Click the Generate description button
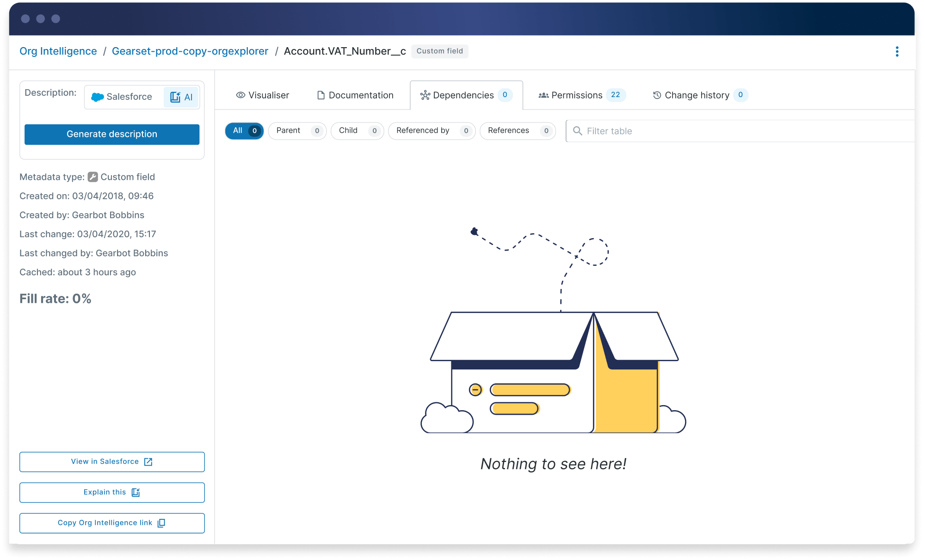Viewport: 925px width, 560px height. point(111,134)
